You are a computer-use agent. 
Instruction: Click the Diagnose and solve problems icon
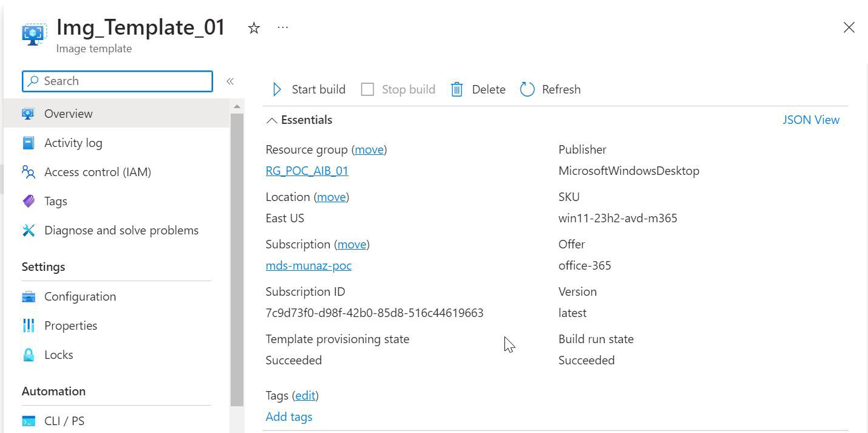[x=29, y=230]
